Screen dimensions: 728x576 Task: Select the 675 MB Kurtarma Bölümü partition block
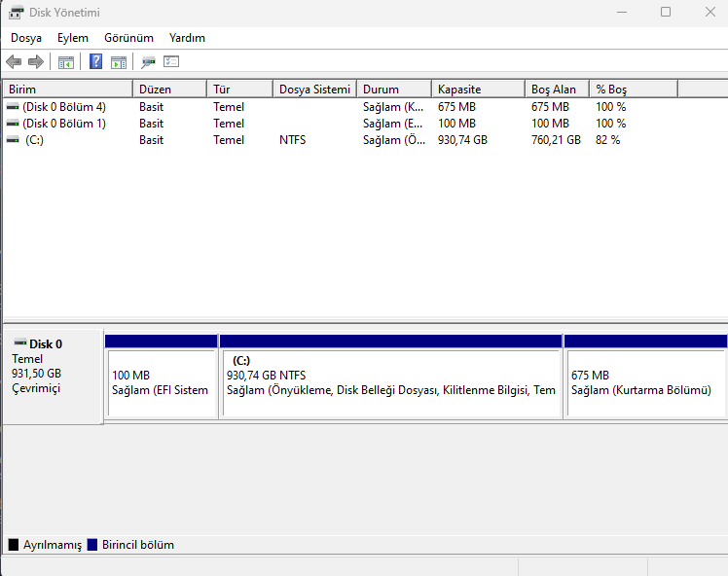point(645,377)
